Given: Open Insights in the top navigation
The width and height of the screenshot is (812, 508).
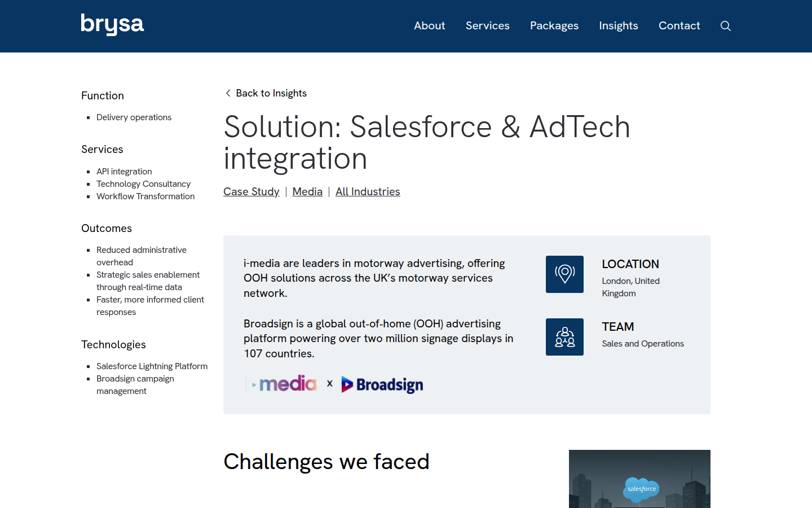Looking at the screenshot, I should pos(618,26).
